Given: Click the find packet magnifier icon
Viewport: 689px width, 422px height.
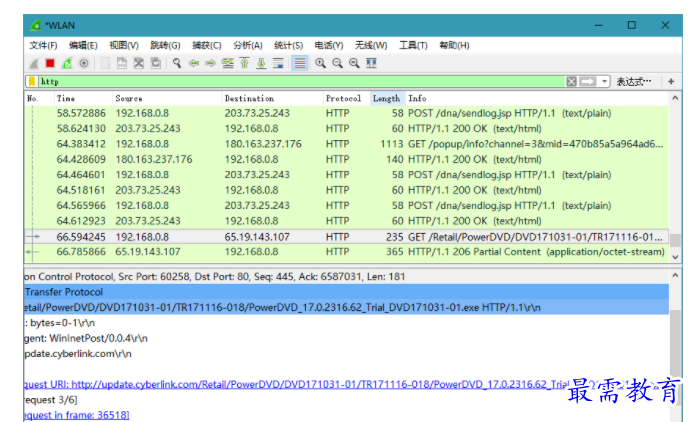Looking at the screenshot, I should coord(177,63).
